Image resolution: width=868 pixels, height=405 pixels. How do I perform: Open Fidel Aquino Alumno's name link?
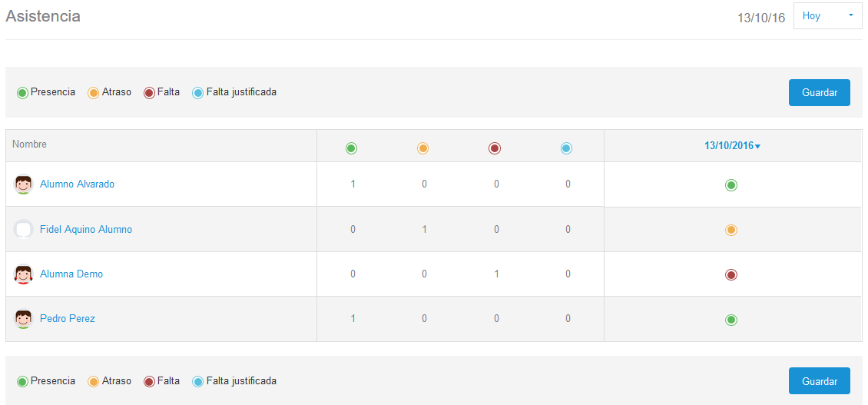(x=86, y=229)
